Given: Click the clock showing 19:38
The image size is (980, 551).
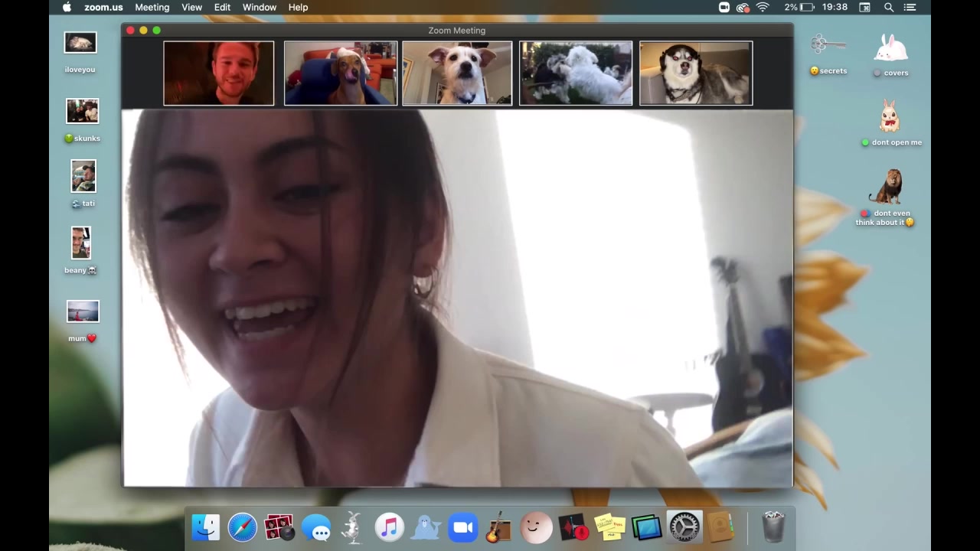Looking at the screenshot, I should coord(835,7).
